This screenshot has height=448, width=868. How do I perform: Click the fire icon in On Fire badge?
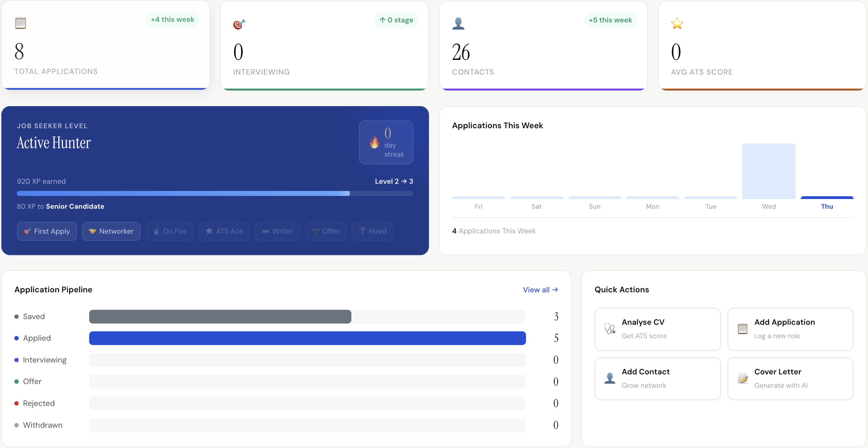tap(156, 231)
